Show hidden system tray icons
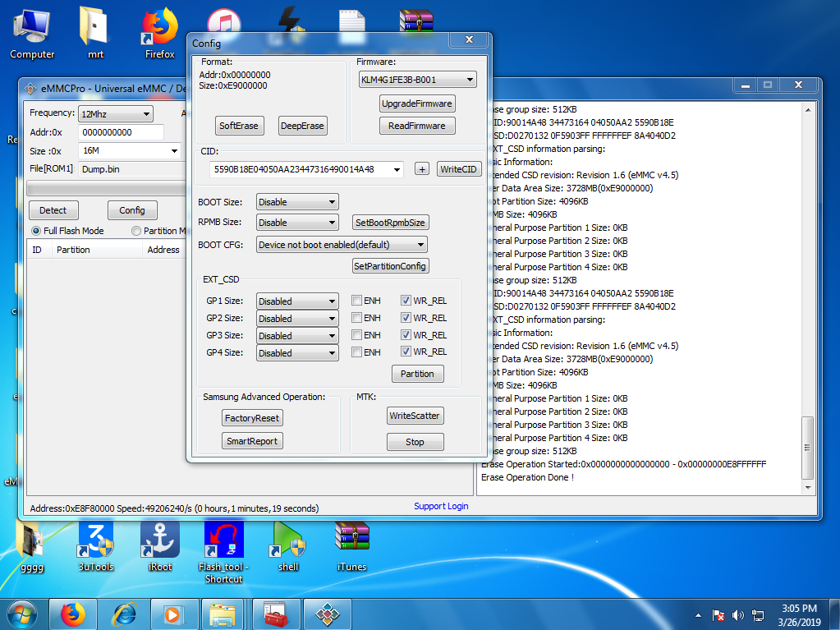840x630 pixels. (x=698, y=615)
